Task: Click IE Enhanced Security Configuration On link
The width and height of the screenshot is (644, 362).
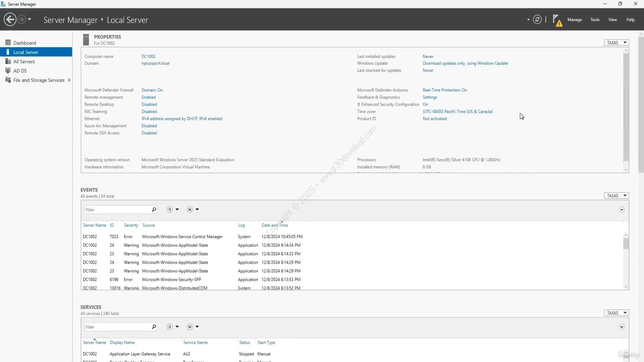Action: pos(425,105)
